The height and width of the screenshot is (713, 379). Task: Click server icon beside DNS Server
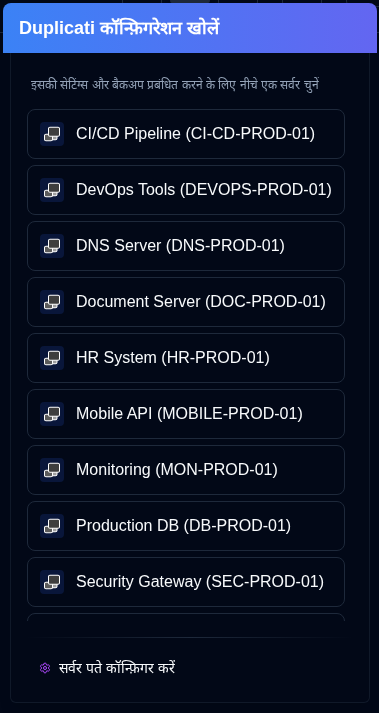[x=52, y=246]
